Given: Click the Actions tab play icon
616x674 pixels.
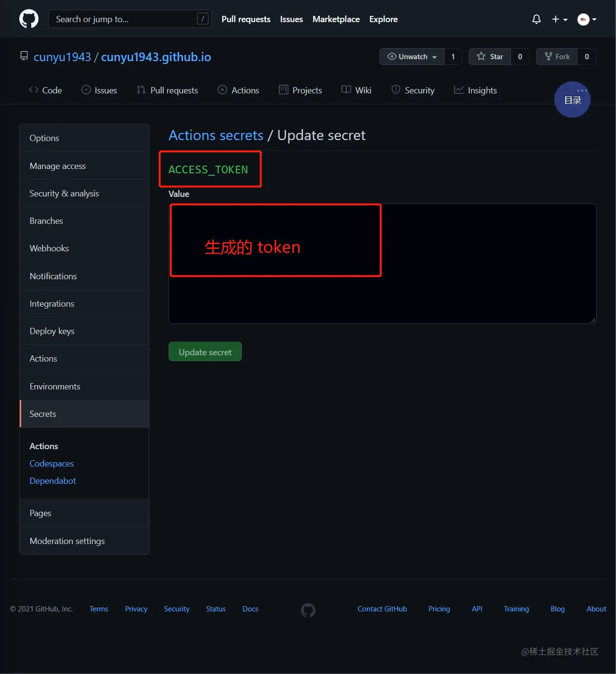Looking at the screenshot, I should [x=223, y=90].
